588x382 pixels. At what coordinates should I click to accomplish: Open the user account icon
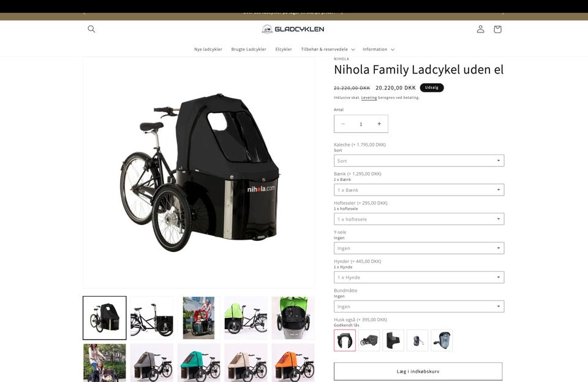(480, 29)
